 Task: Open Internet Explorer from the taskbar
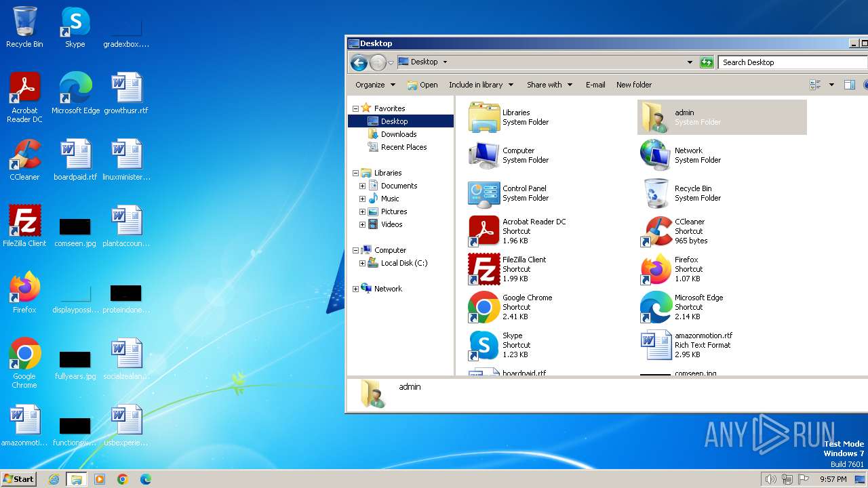pos(54,479)
